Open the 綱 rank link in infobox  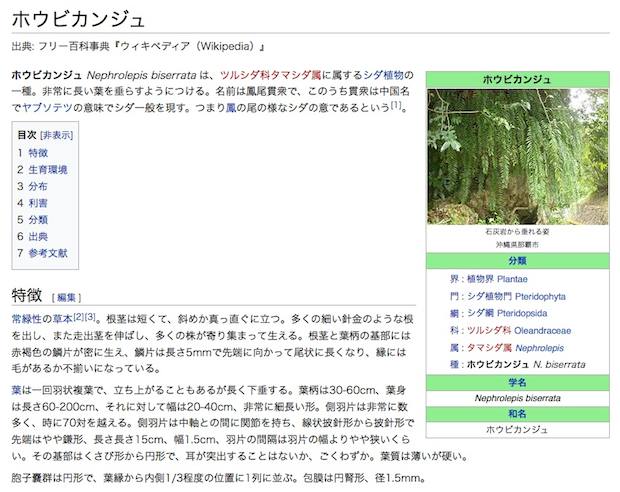coord(454,313)
